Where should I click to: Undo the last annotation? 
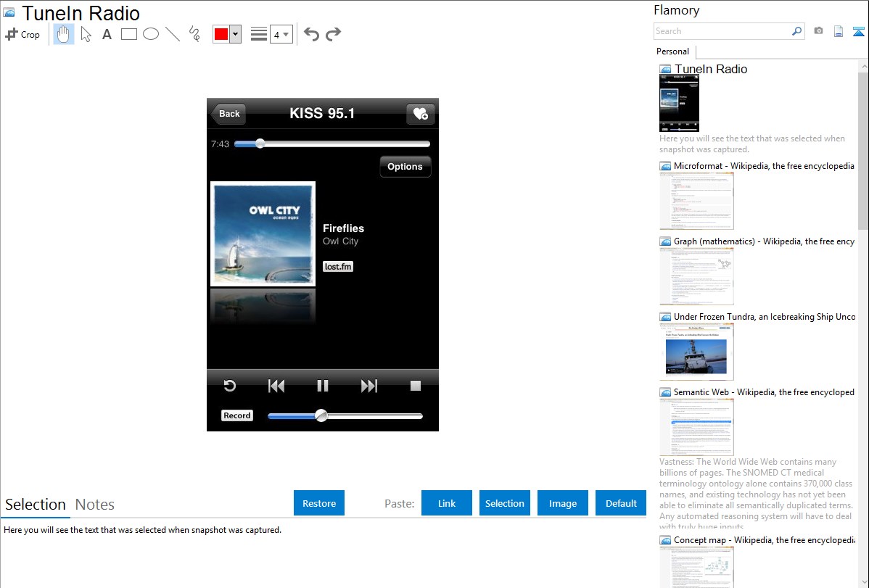[x=311, y=34]
